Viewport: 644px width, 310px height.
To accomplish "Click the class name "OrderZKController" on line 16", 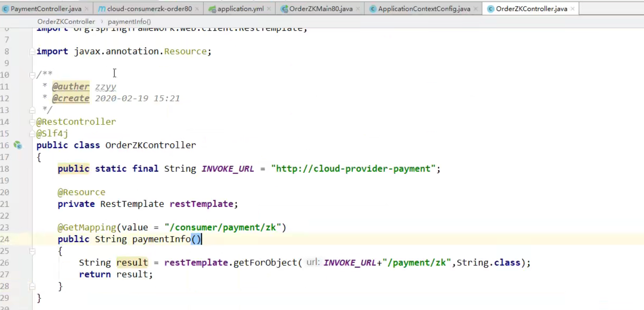I will pyautogui.click(x=150, y=145).
